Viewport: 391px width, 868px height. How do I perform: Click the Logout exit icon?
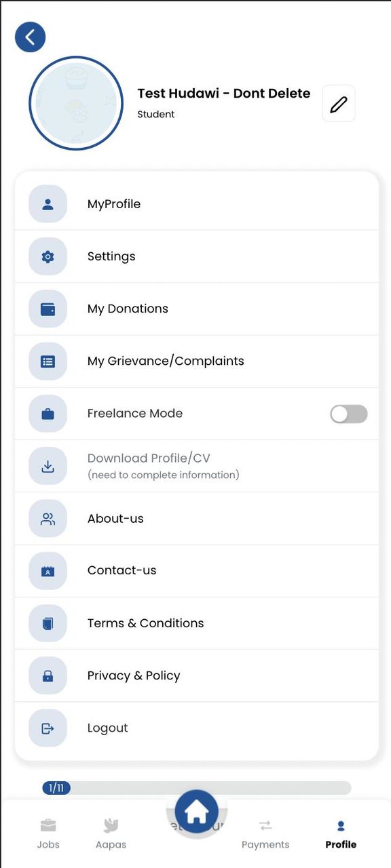pyautogui.click(x=48, y=728)
